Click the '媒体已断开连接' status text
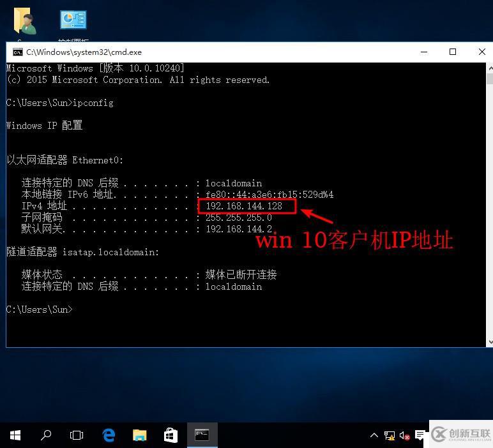 click(241, 274)
